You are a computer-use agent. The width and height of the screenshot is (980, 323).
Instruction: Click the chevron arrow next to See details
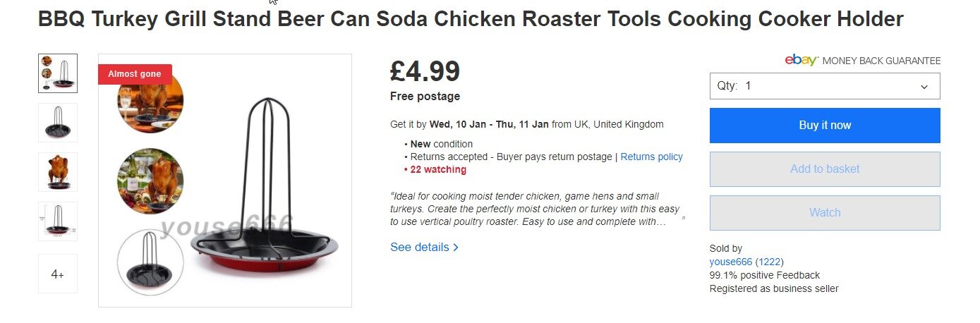[x=456, y=248]
